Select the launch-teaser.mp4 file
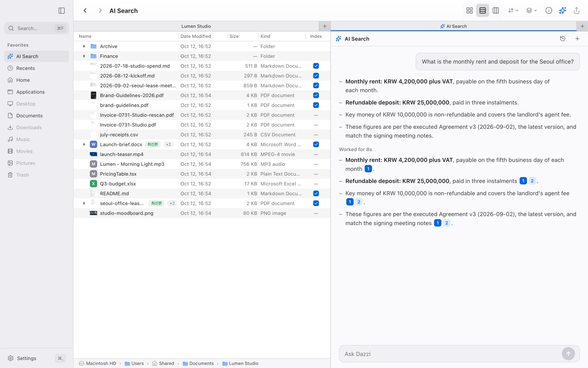Image resolution: width=588 pixels, height=368 pixels. [x=202, y=154]
